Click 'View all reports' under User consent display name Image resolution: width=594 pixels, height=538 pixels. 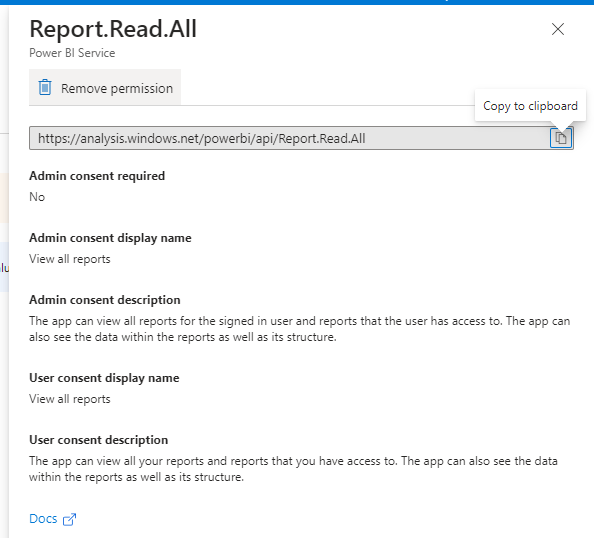[x=70, y=399]
